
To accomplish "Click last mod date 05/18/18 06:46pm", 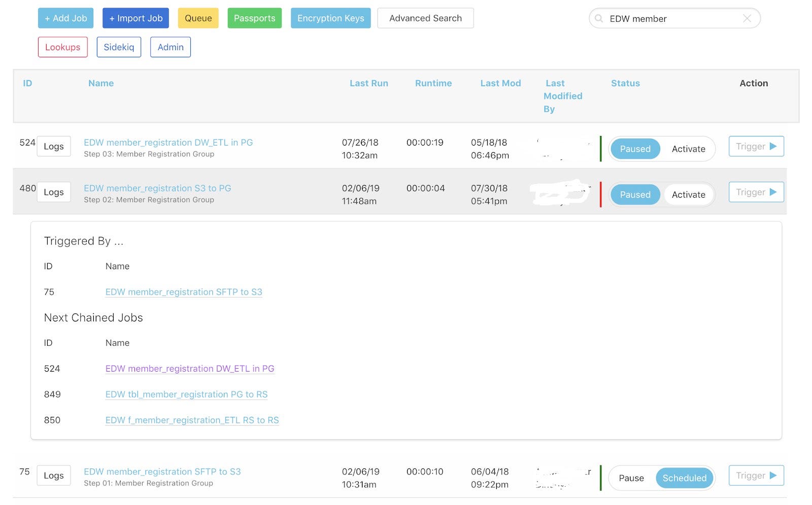I will 490,149.
